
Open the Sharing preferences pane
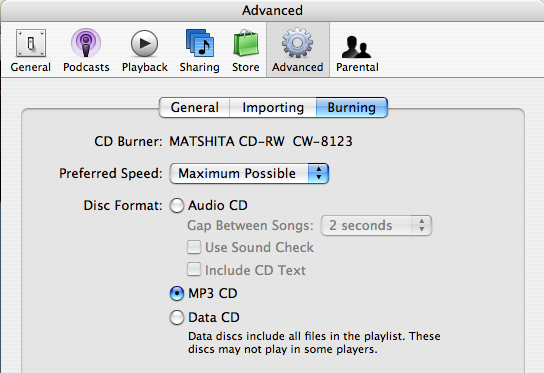coord(199,50)
